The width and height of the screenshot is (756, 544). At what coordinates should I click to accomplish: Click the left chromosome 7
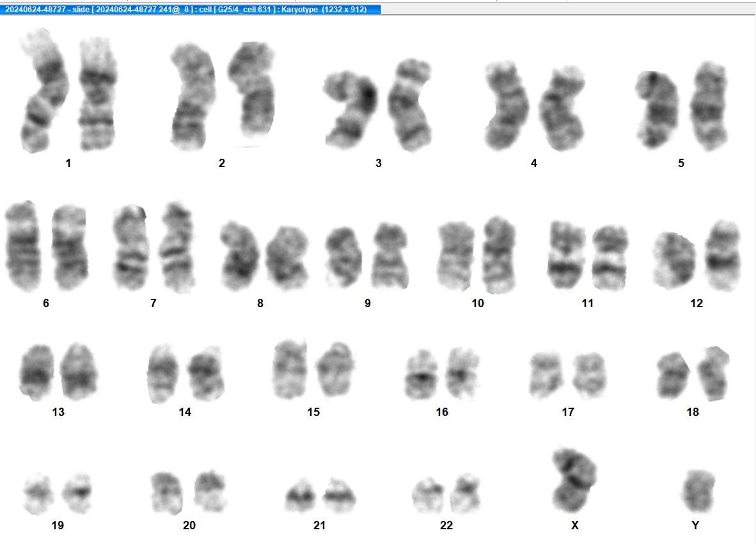click(130, 247)
